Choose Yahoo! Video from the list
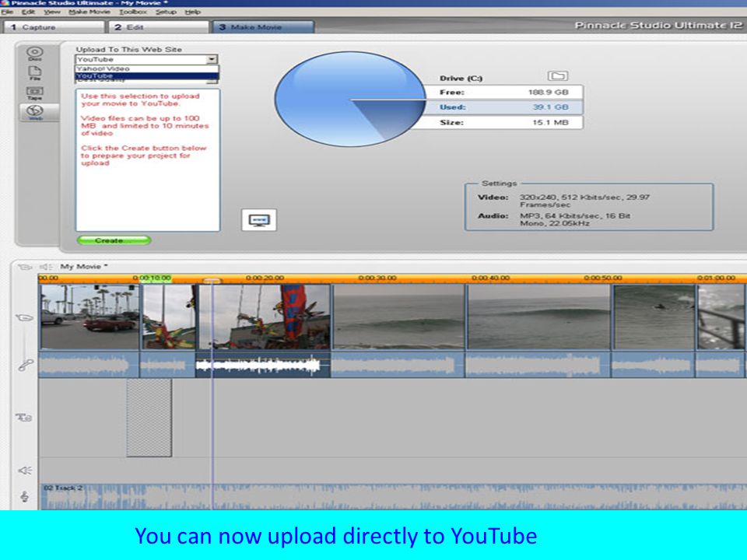 tap(147, 68)
